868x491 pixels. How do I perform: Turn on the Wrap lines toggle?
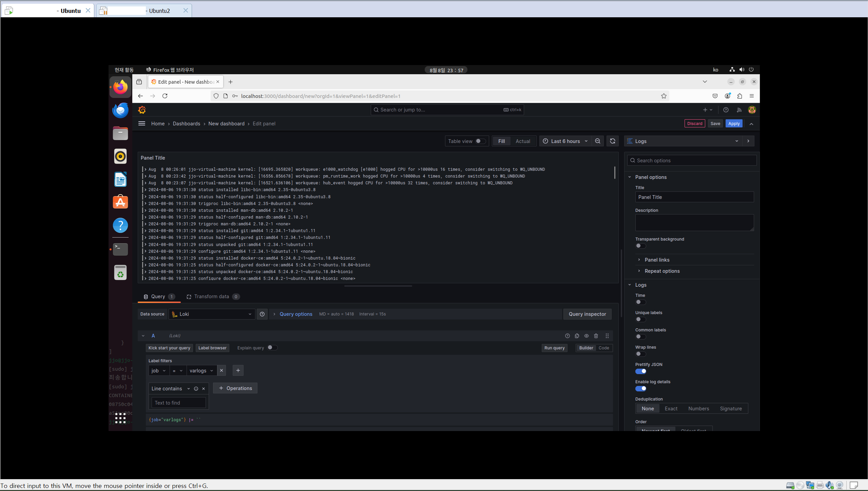(640, 354)
